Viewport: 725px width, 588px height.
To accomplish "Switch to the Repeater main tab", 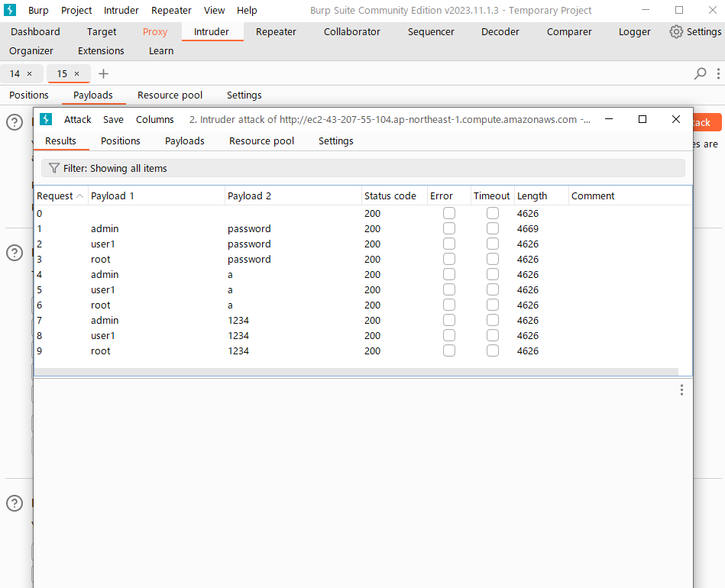I will point(276,31).
